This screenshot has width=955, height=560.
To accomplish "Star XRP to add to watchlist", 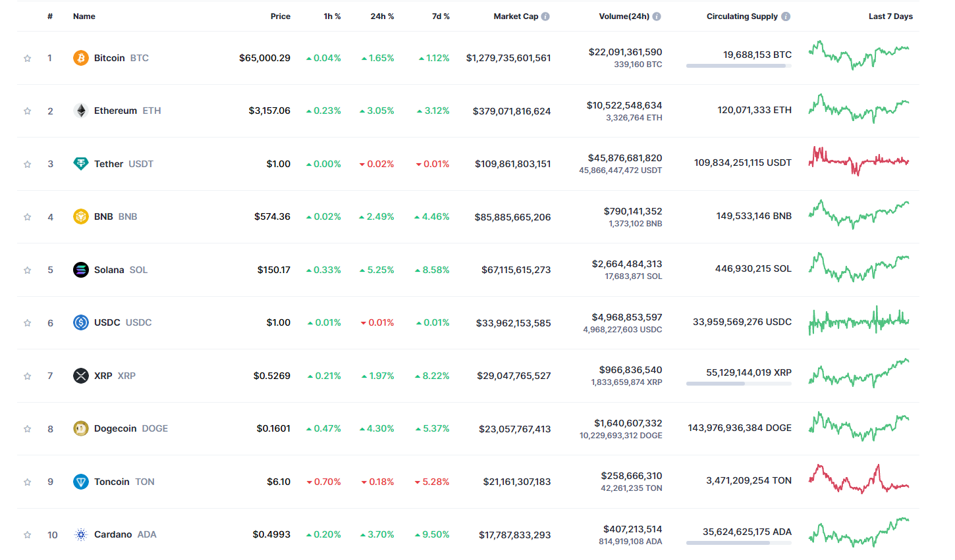I will point(28,376).
